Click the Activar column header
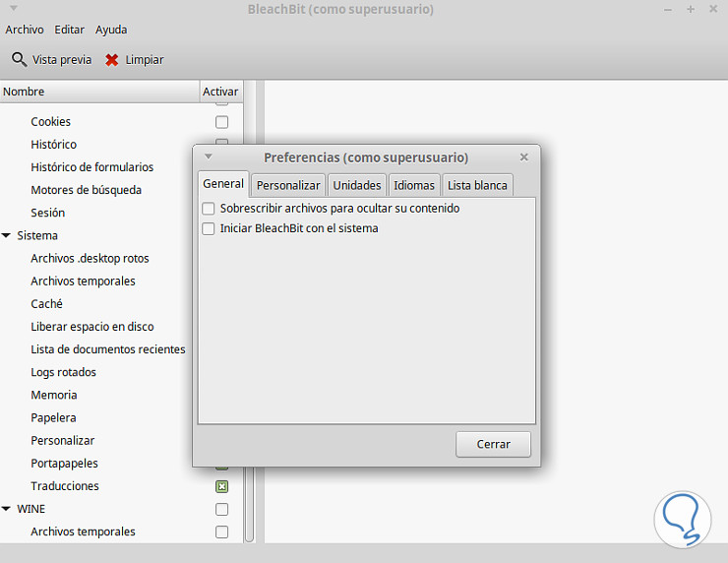This screenshot has height=563, width=728. coord(221,92)
